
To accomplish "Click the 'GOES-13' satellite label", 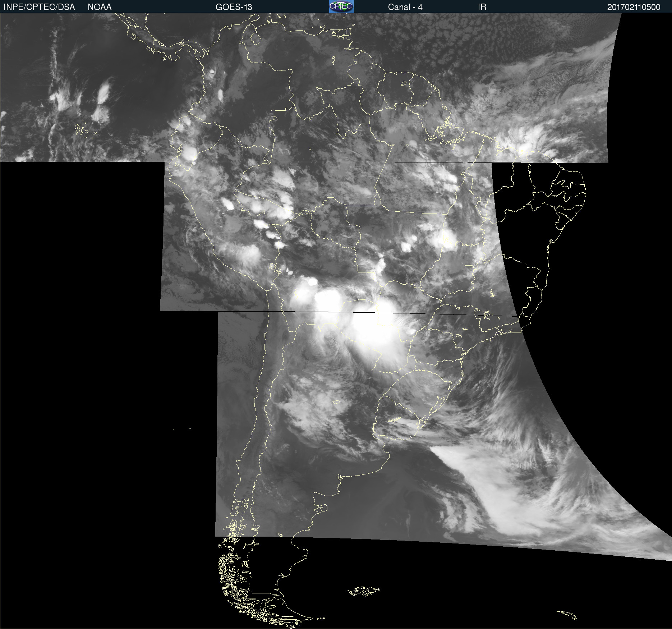I will tap(234, 7).
